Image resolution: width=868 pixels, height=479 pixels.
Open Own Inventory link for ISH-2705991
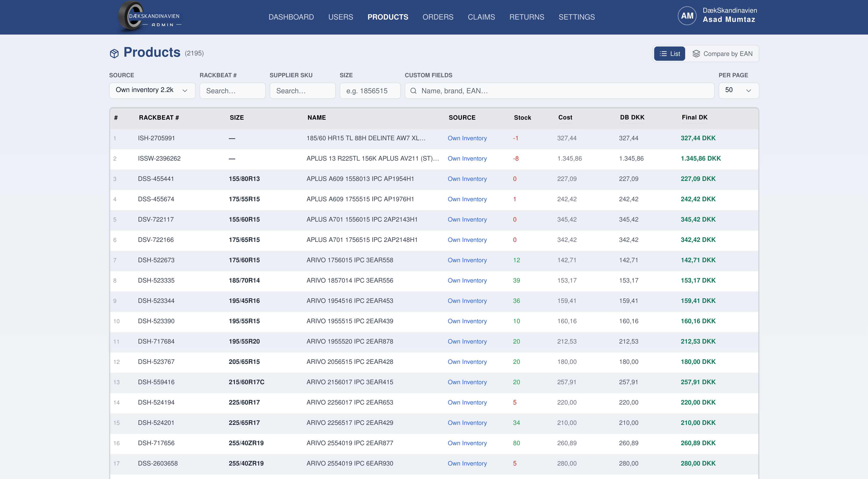click(467, 138)
